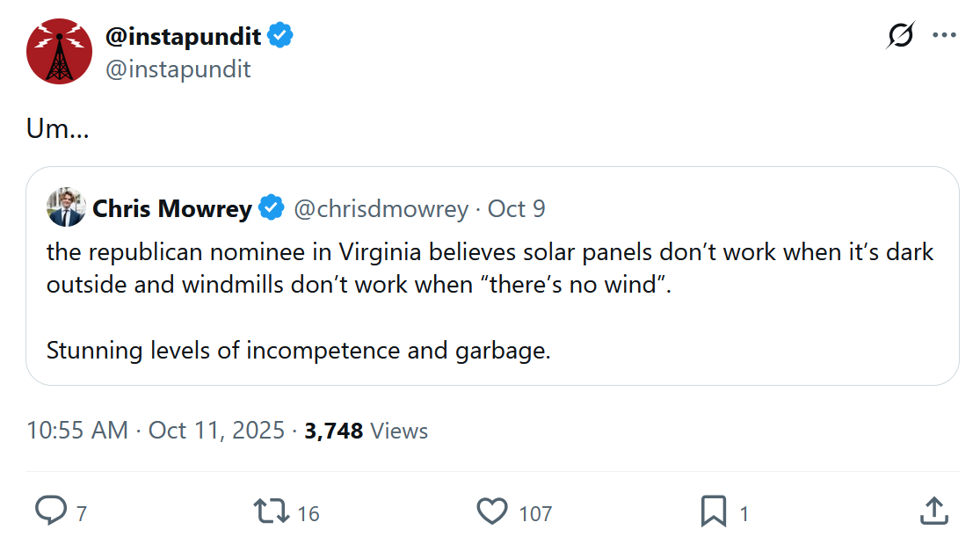The width and height of the screenshot is (980, 544).
Task: Click the gray @instapundit handle
Action: [x=178, y=69]
